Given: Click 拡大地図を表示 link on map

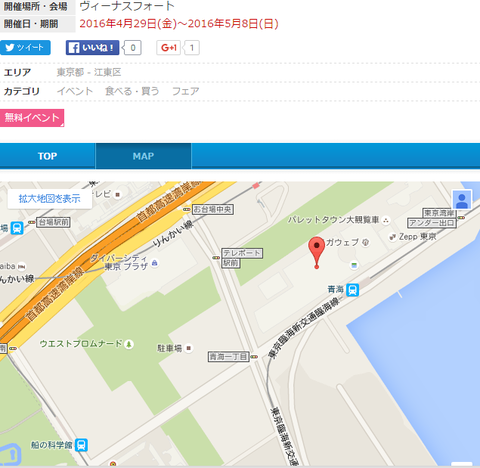Looking at the screenshot, I should click(50, 199).
